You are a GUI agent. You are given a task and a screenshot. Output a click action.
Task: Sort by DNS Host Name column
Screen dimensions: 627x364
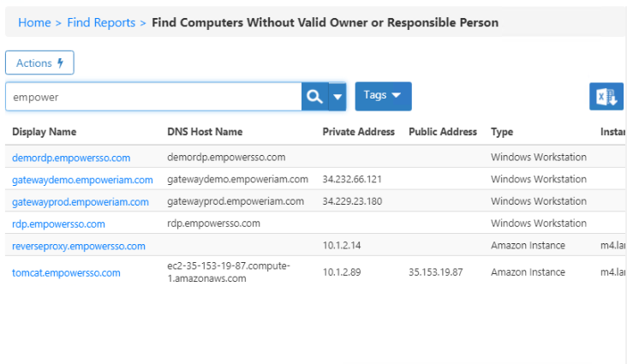(x=205, y=132)
